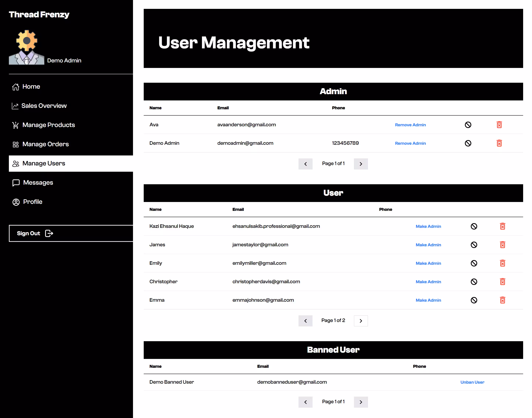Click the ban icon for Kazi Ehsanul Haque

[474, 226]
